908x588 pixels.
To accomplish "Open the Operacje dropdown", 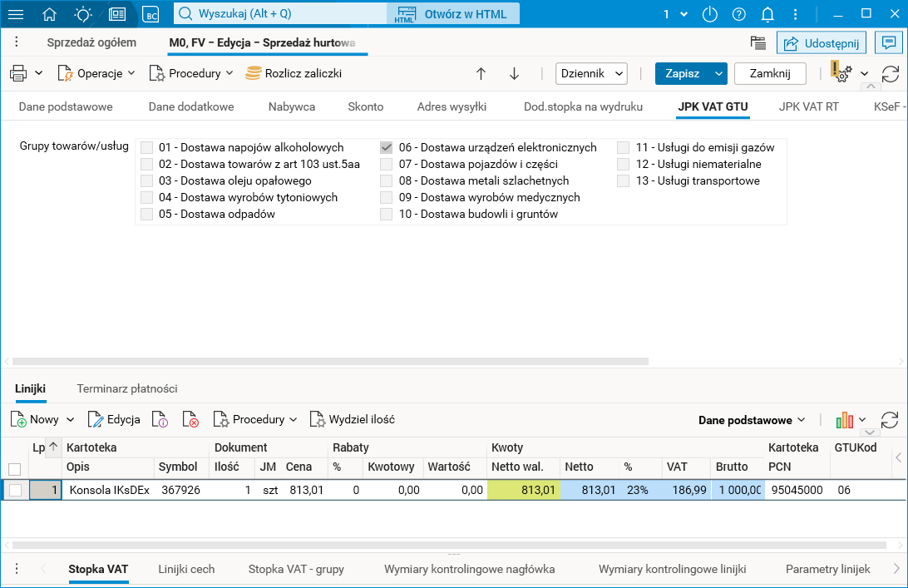I will (96, 73).
